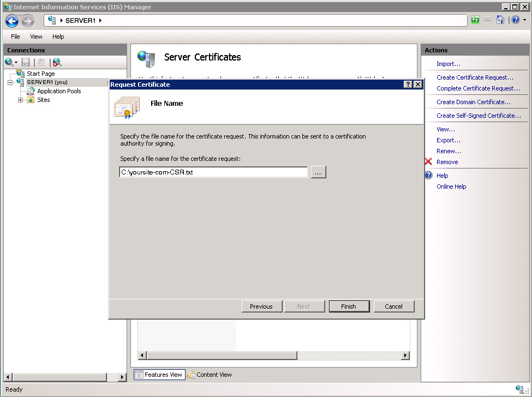Screen dimensions: 532x397
Task: Click the Previous button in the dialog
Action: [x=261, y=306]
